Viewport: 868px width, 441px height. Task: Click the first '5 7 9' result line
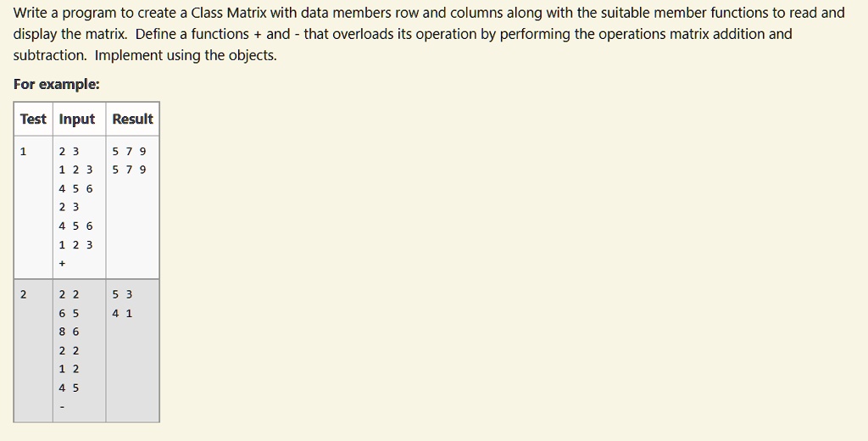tap(129, 152)
